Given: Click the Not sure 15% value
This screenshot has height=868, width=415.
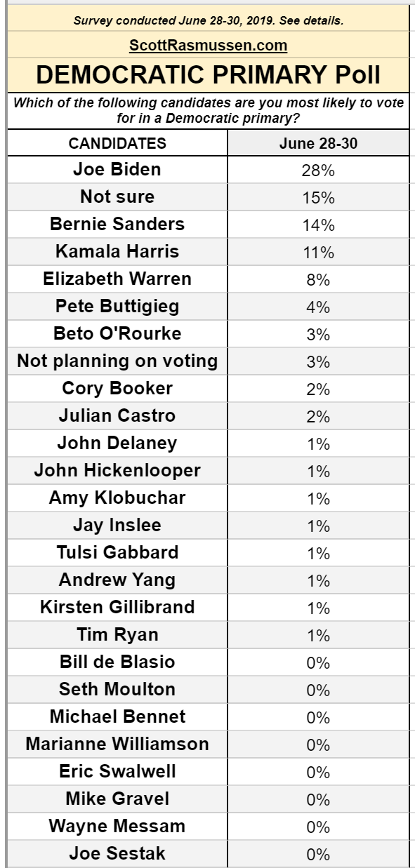Looking at the screenshot, I should pyautogui.click(x=318, y=197).
